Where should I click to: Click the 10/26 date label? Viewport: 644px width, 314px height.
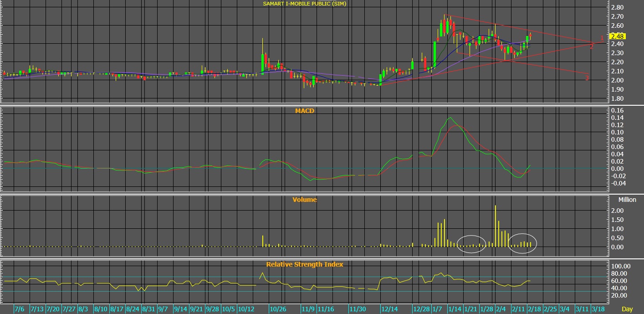click(277, 309)
